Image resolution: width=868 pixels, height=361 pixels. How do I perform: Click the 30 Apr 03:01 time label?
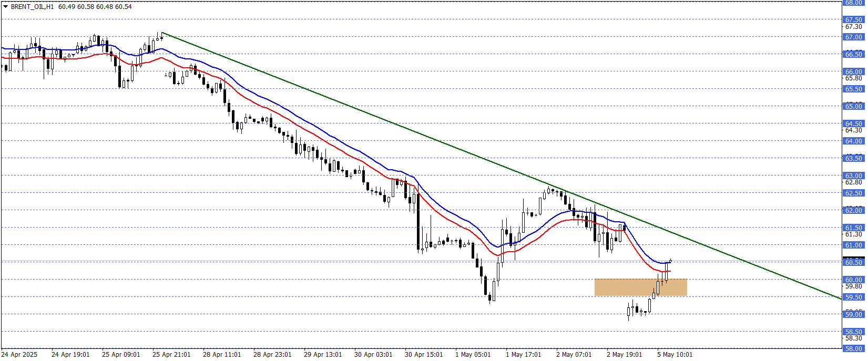click(373, 355)
